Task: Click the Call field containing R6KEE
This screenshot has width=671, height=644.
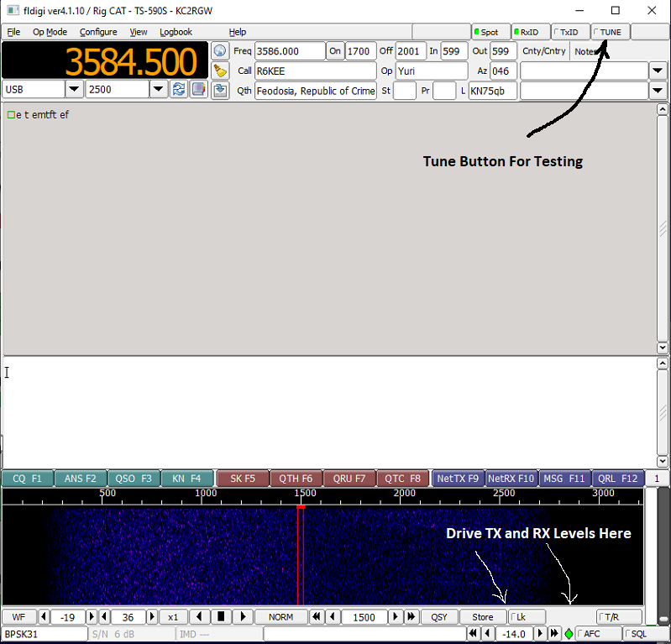Action: pos(316,71)
